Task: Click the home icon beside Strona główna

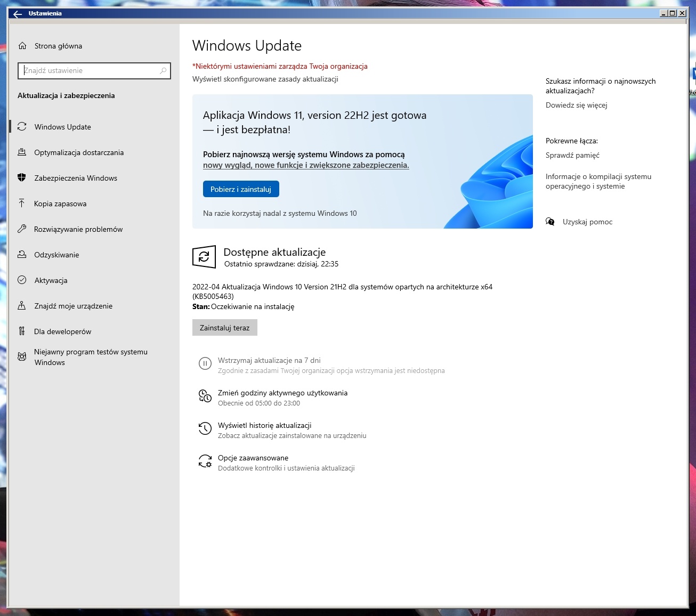Action: click(x=22, y=46)
